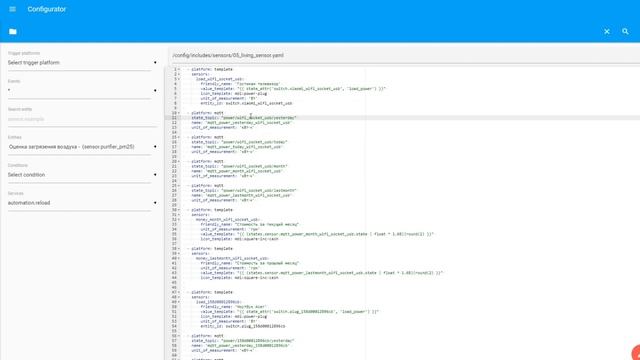The image size is (640, 360).
Task: Click line 6 icon_template mdi:power-plug
Action: [233, 93]
